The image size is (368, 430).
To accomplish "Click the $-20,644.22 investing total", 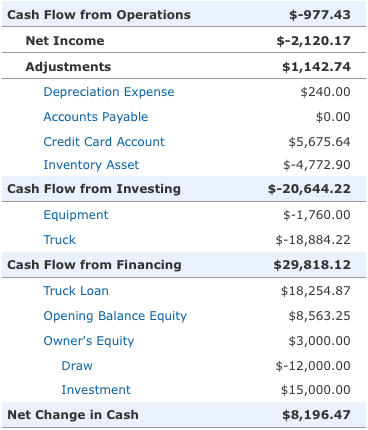I will (309, 189).
